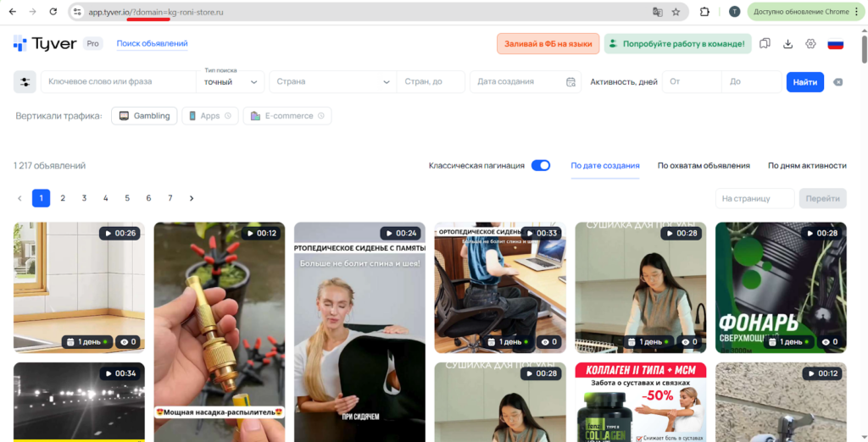Change language via Russian flag icon
This screenshot has width=868, height=442.
[835, 44]
